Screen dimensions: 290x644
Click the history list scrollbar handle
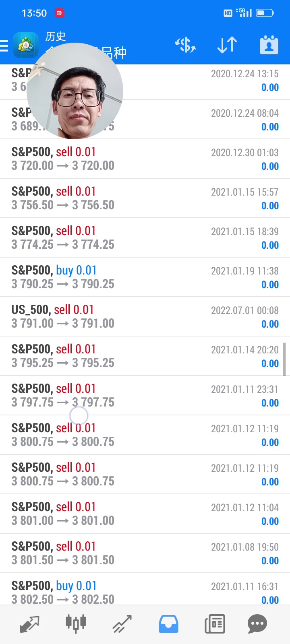[x=284, y=359]
